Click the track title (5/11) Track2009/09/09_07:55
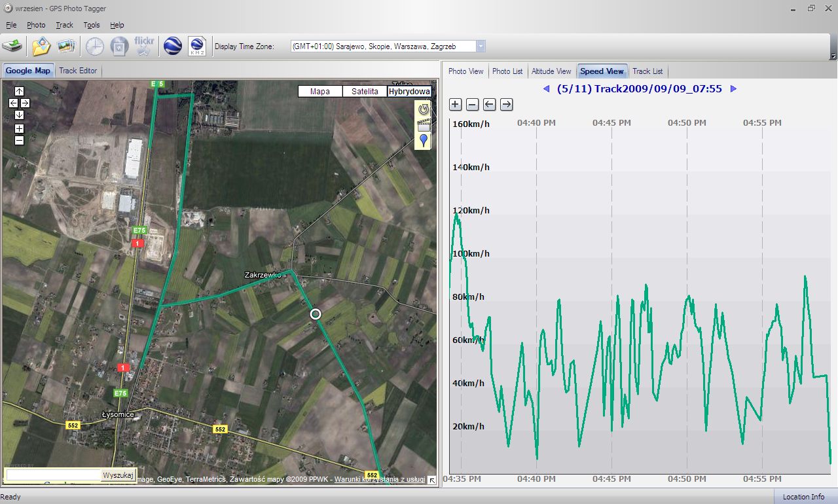This screenshot has width=838, height=504. 640,89
